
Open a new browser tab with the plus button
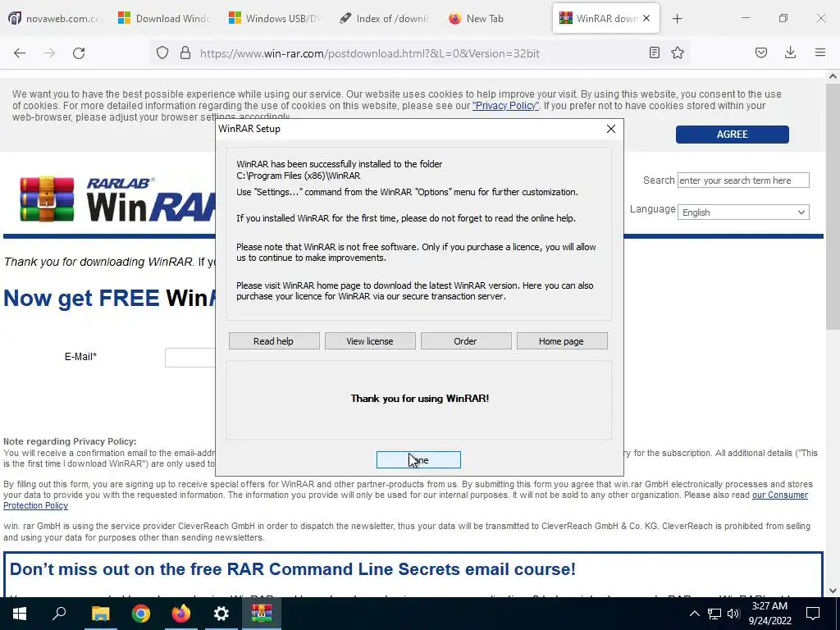click(x=677, y=19)
